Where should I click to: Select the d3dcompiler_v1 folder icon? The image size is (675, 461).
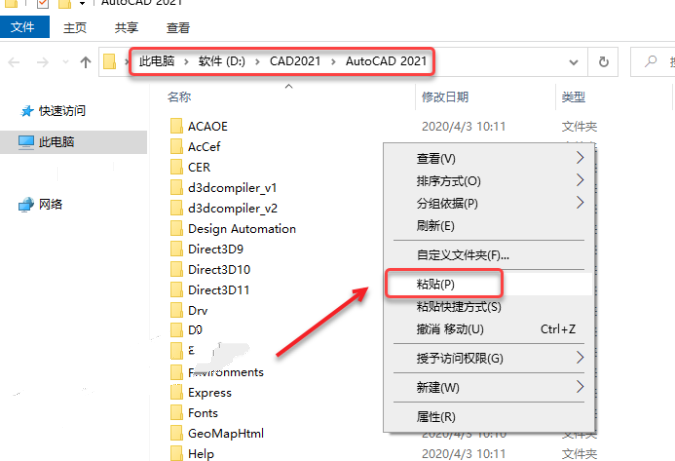pos(176,188)
